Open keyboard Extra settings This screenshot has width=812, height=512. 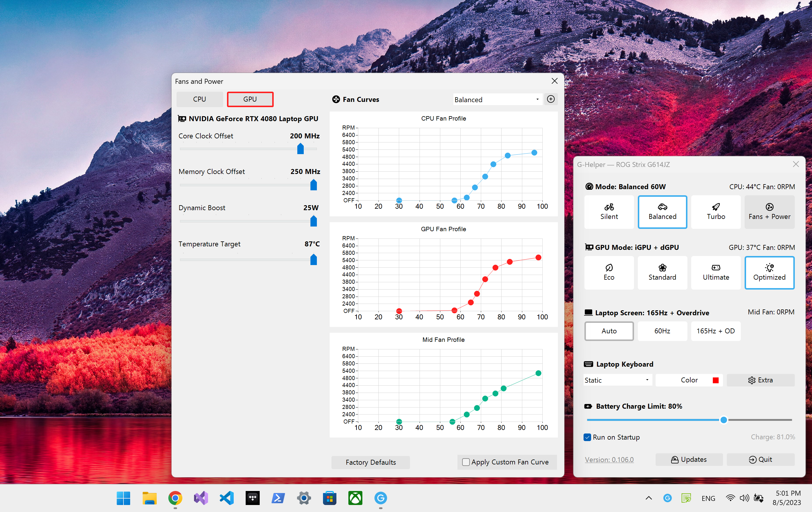click(x=760, y=380)
